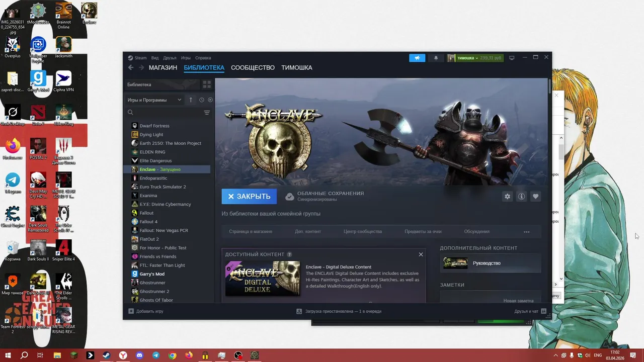Click the help question mark beside Доступный контент
This screenshot has height=362, width=644.
(289, 254)
